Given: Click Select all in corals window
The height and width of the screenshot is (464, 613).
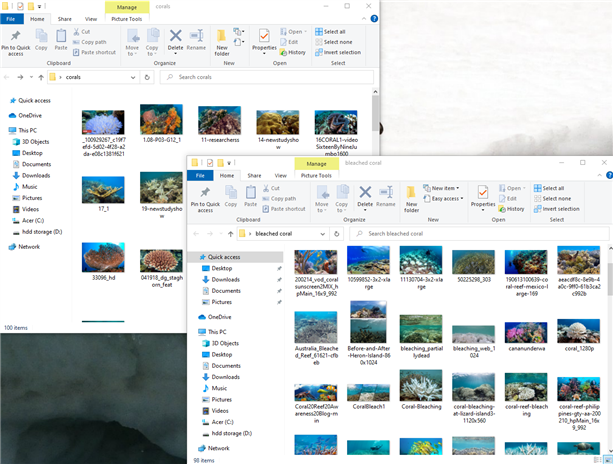Looking at the screenshot, I should click(330, 32).
